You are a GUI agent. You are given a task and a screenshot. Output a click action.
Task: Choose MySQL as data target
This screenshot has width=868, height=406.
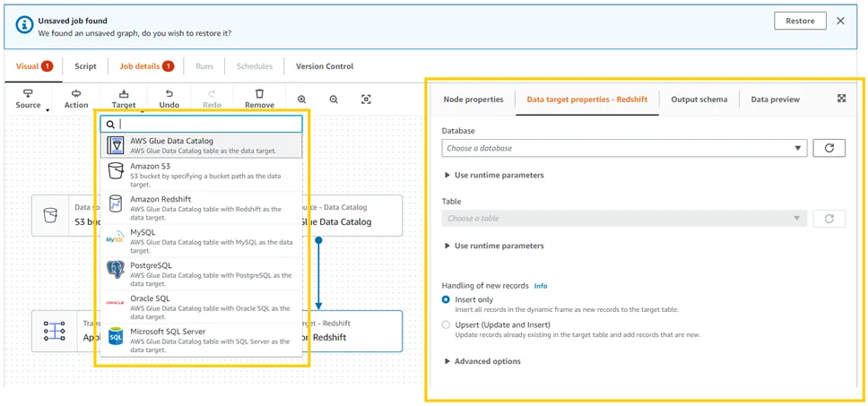coord(202,241)
